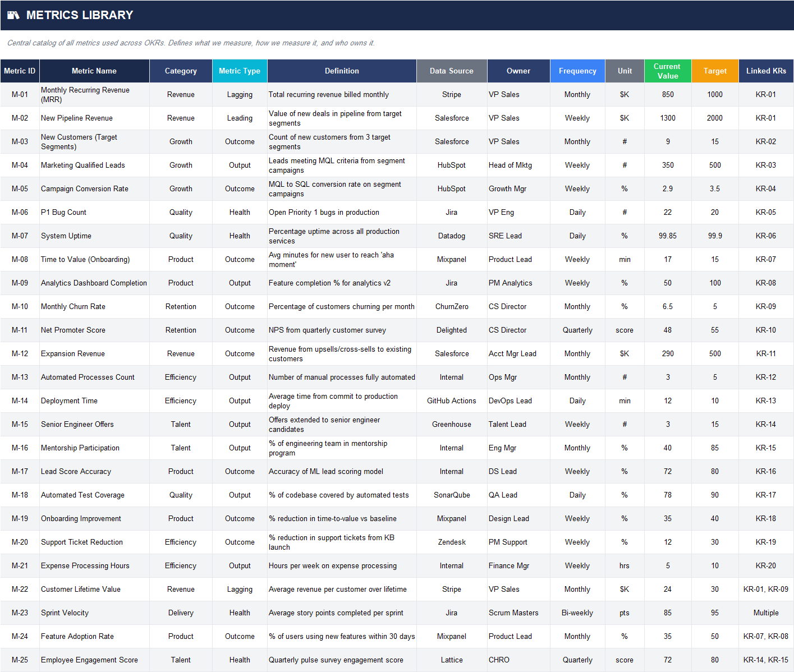Image resolution: width=794 pixels, height=672 pixels.
Task: Click the METRICS LIBRARY title text
Action: tap(80, 15)
